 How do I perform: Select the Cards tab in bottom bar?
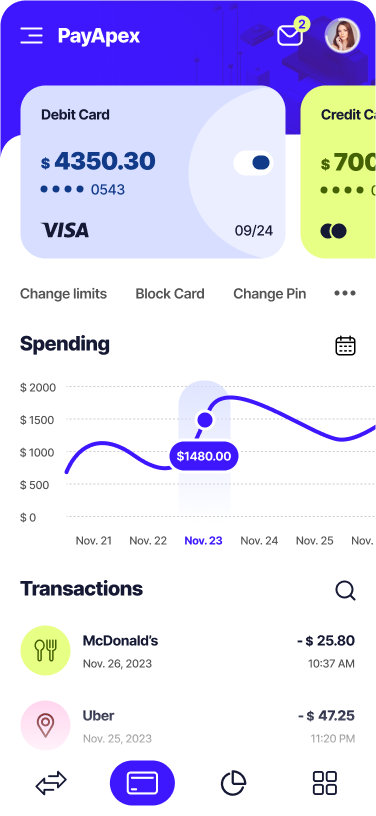point(142,783)
